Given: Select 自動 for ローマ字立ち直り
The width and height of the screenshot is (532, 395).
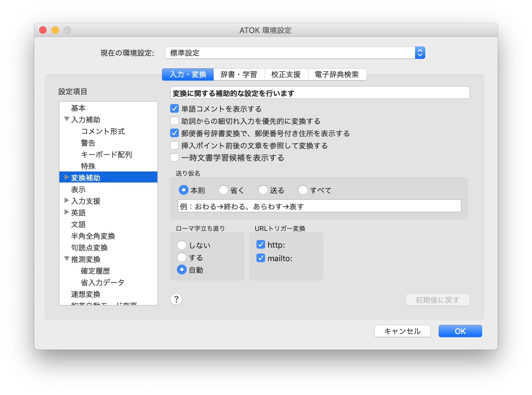Looking at the screenshot, I should click(182, 269).
